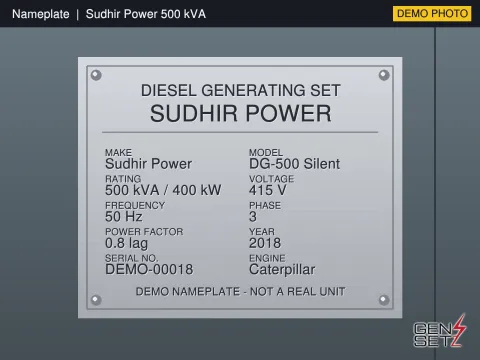Click the 'YEAR' field label
The image size is (480, 360).
coord(262,232)
